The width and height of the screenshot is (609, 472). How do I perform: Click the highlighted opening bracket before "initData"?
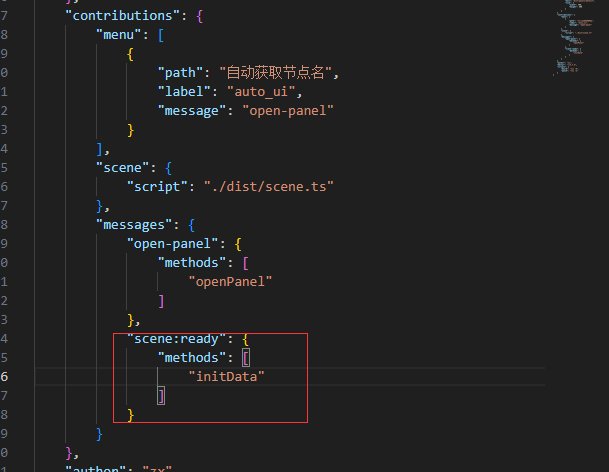tap(246, 358)
